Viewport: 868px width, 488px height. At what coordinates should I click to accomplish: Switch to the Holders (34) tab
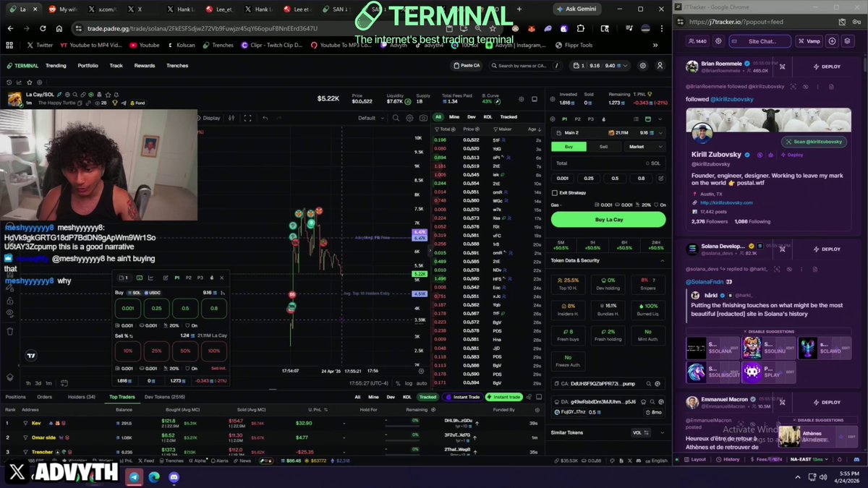click(82, 397)
